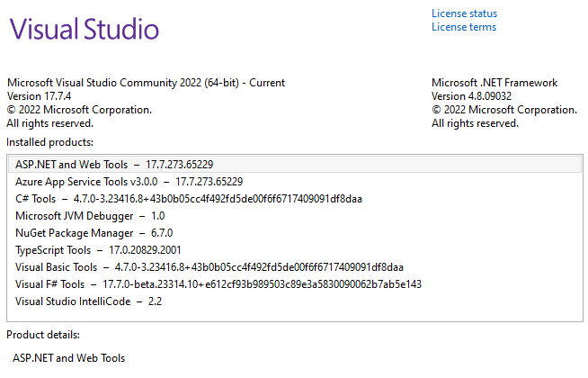
Task: Click the copyright line under Version 17.7.4
Action: 79,110
